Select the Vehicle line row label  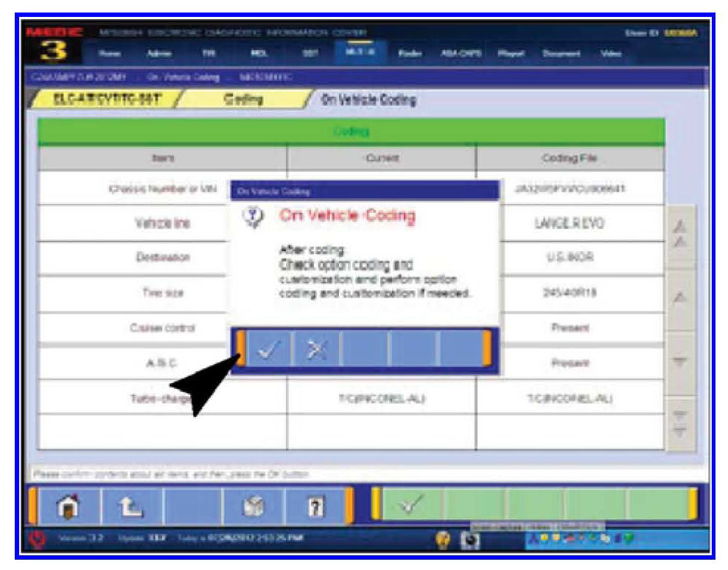point(163,223)
